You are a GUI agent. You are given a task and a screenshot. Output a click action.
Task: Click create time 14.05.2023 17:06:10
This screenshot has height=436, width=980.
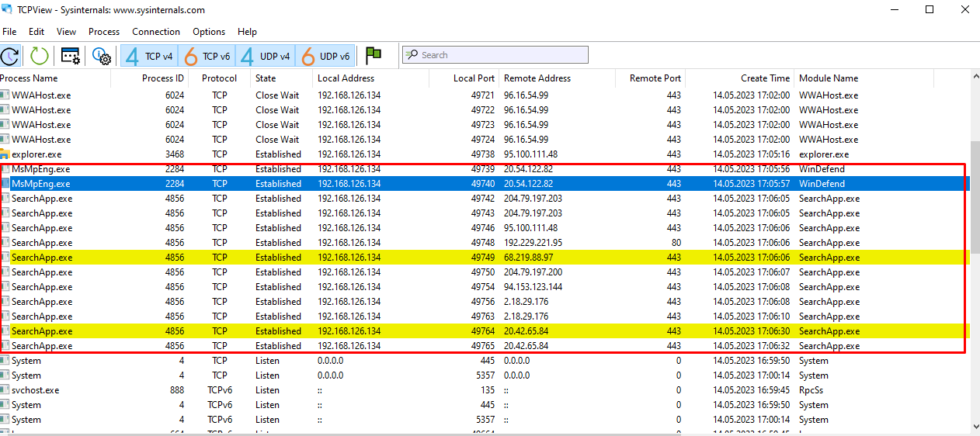click(x=751, y=317)
